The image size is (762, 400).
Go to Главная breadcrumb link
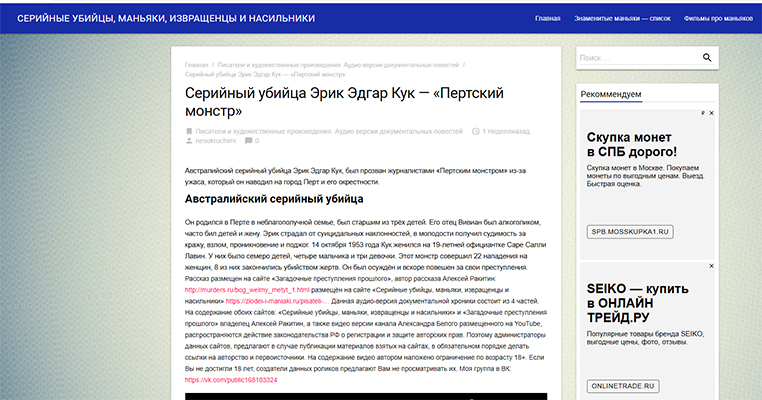click(x=196, y=65)
